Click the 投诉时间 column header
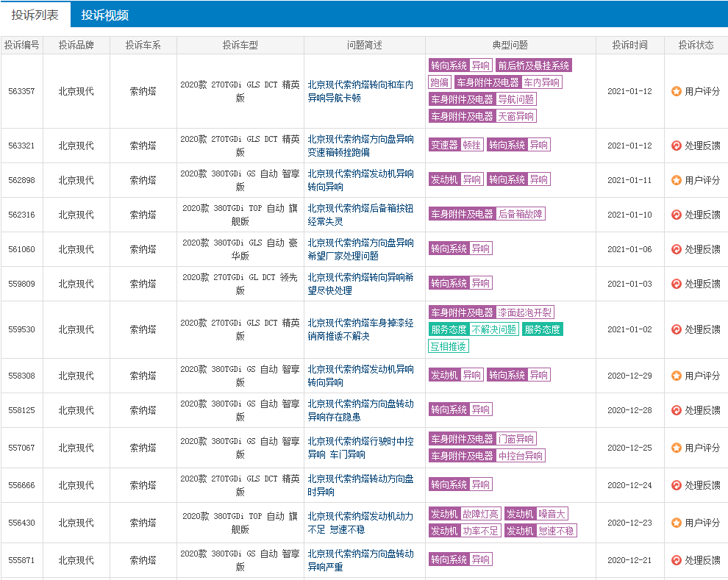 click(x=629, y=45)
